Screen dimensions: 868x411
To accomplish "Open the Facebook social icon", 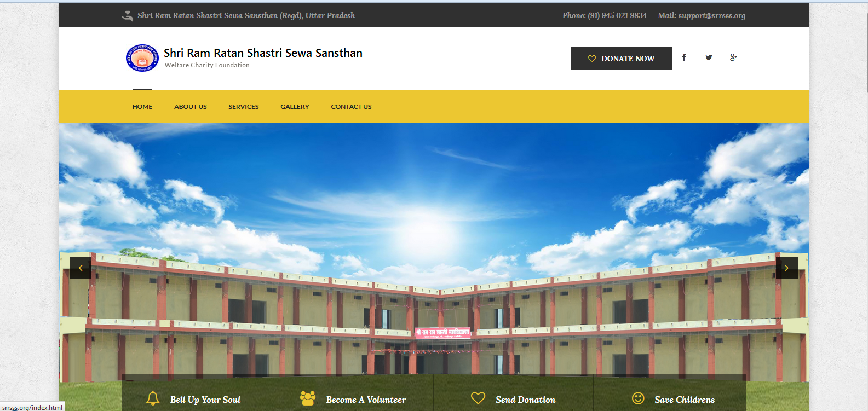I will point(684,57).
